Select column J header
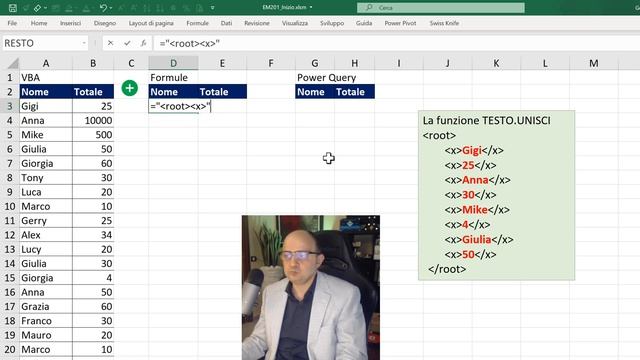The image size is (640, 360). (447, 63)
